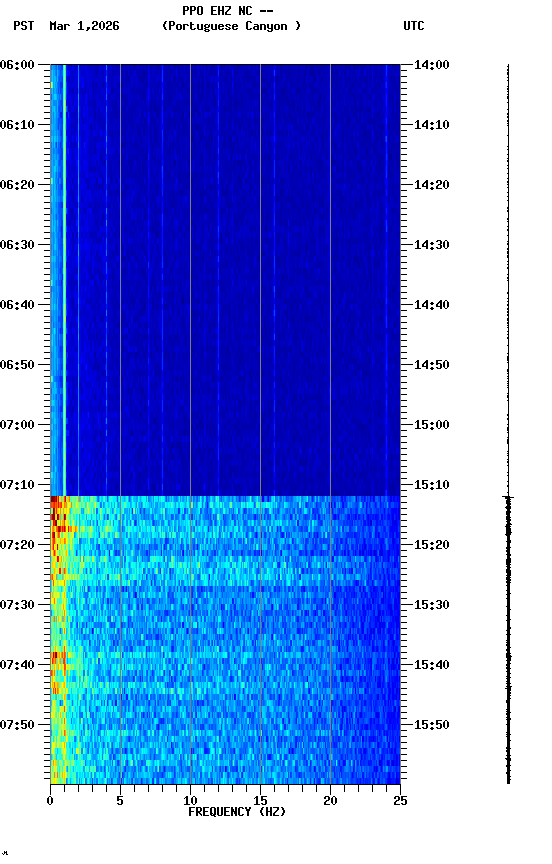Click the 07:50 PST time label
The width and height of the screenshot is (552, 864).
click(x=17, y=725)
